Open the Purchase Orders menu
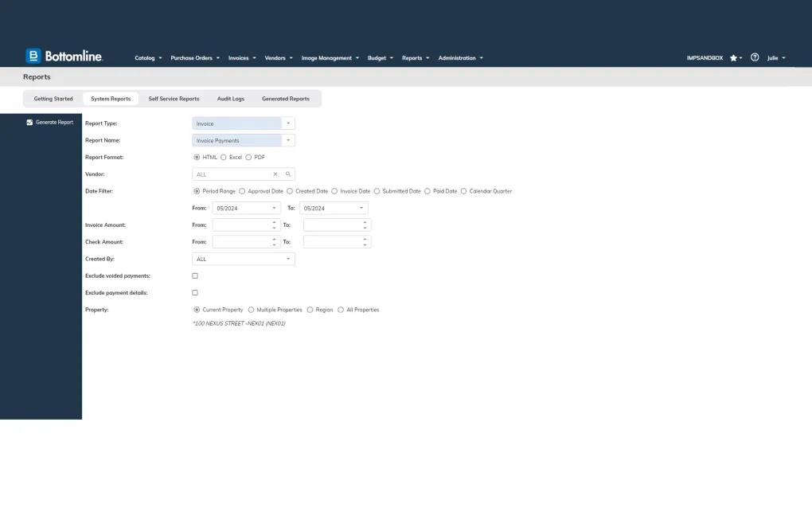The width and height of the screenshot is (812, 508). point(193,58)
